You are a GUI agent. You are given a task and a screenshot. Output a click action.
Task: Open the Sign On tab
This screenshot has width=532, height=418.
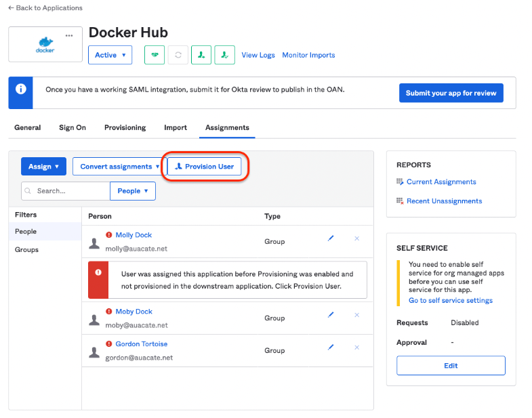point(73,127)
